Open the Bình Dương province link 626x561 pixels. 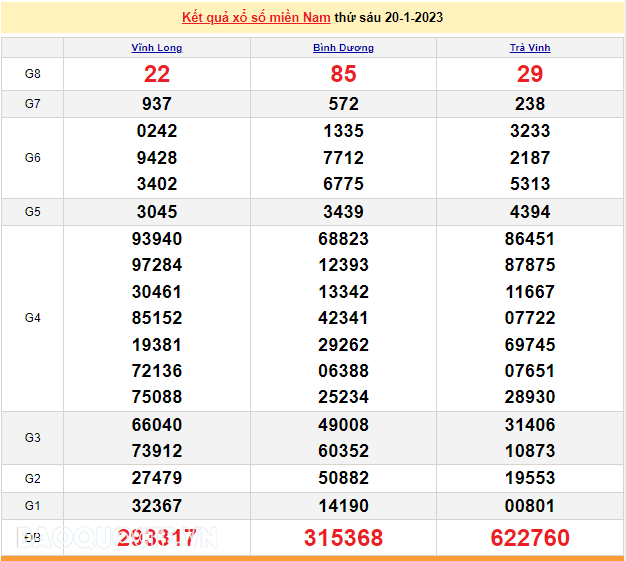pyautogui.click(x=343, y=48)
